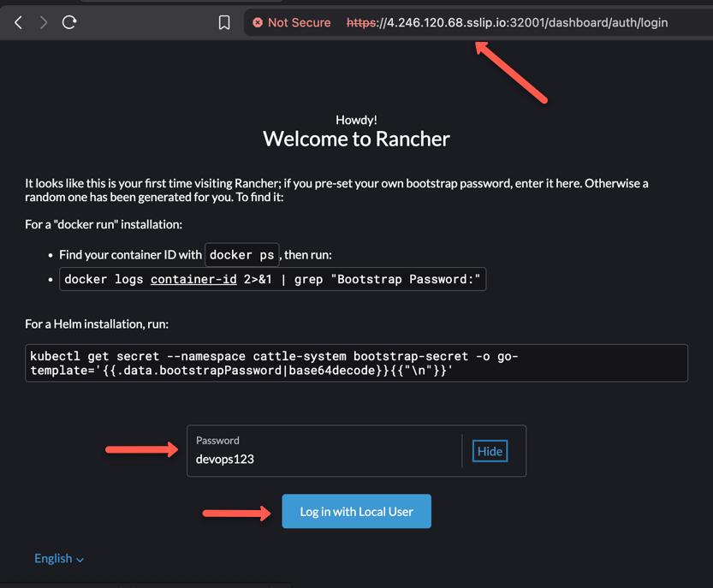
Task: Click the underlined container-id placeholder text
Action: tap(193, 279)
